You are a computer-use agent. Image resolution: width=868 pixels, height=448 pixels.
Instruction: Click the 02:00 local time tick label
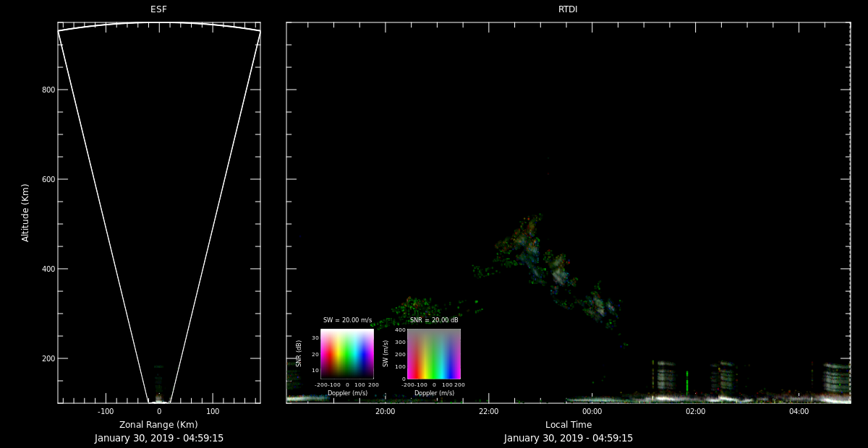coord(695,411)
